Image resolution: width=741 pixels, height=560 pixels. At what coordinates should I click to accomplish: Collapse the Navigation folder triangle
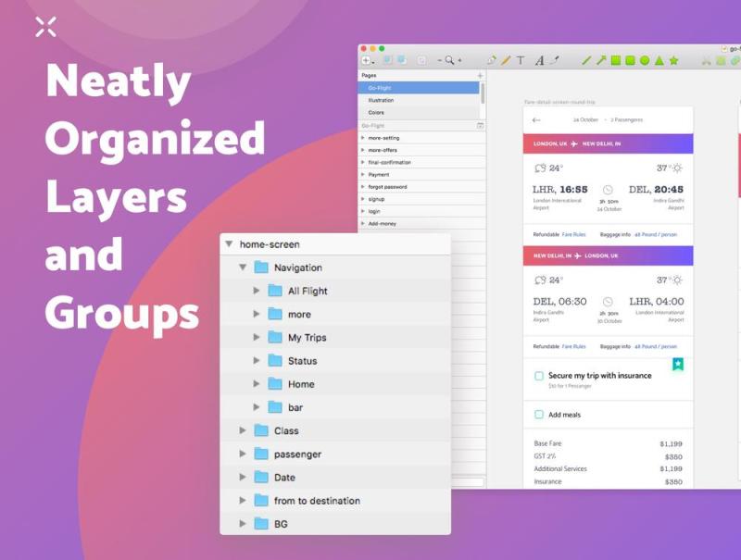point(243,268)
